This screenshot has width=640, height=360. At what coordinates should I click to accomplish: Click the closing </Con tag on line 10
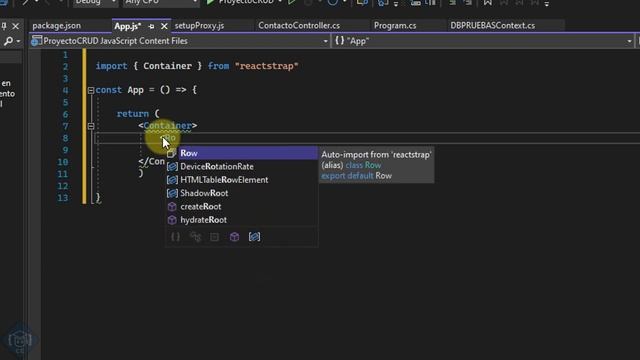coord(151,162)
